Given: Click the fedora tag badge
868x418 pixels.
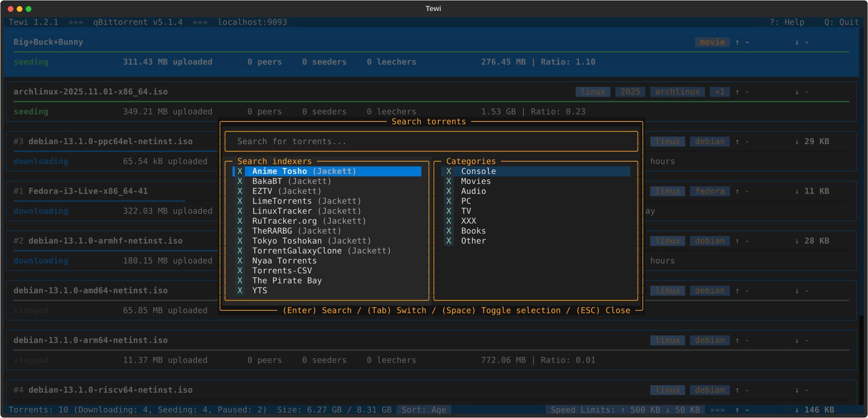Looking at the screenshot, I should (x=710, y=191).
